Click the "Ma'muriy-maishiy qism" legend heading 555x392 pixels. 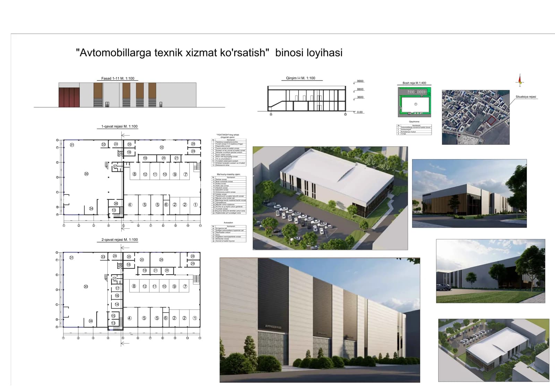pyautogui.click(x=229, y=174)
